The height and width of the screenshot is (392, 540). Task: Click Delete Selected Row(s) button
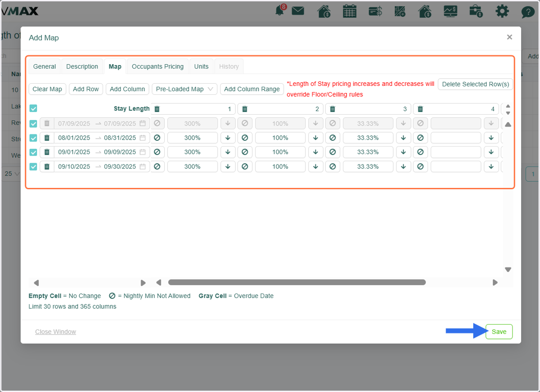tap(475, 84)
